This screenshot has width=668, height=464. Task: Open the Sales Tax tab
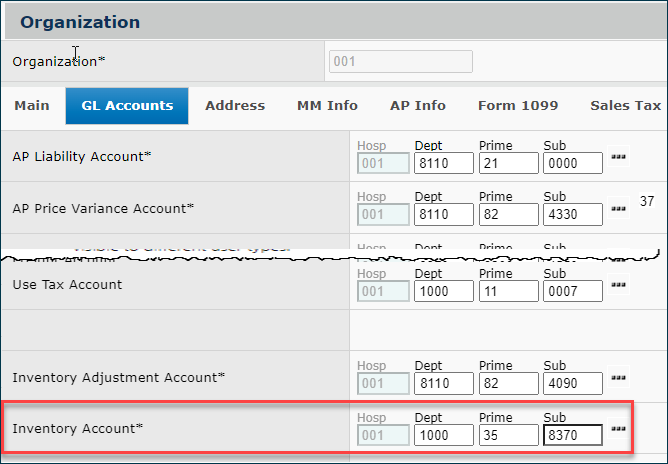(625, 105)
